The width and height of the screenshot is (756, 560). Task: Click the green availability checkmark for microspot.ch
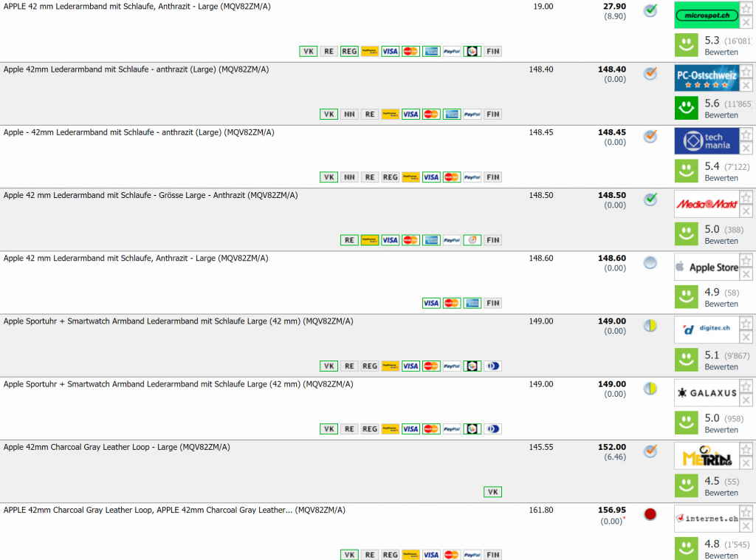[x=650, y=10]
